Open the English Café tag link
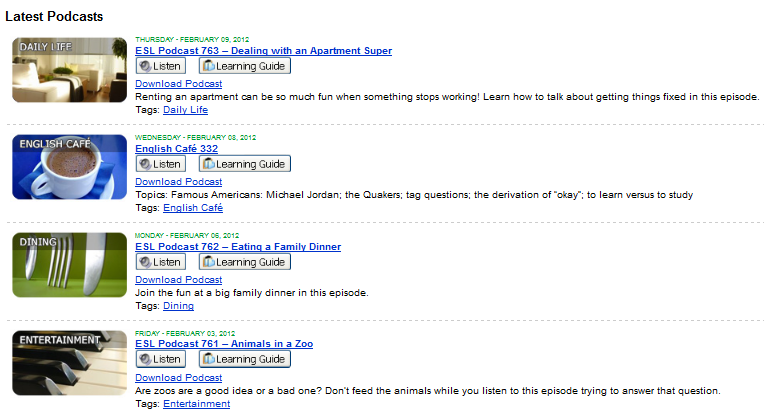This screenshot has height=412, width=764. tap(193, 208)
